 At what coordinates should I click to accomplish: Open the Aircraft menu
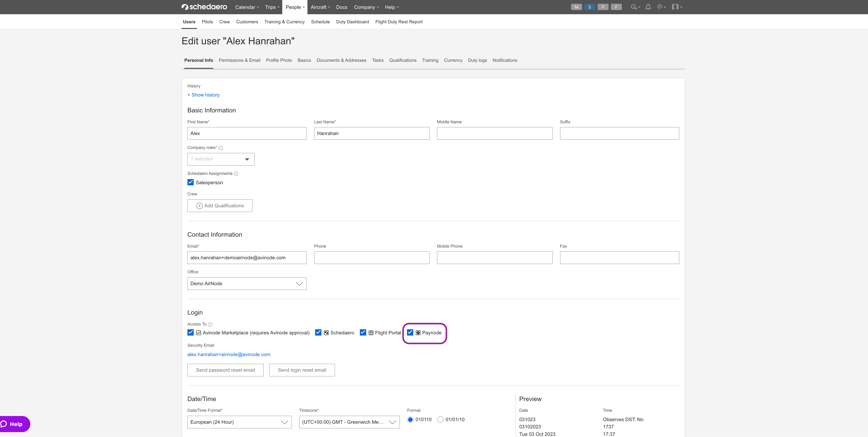click(x=320, y=7)
